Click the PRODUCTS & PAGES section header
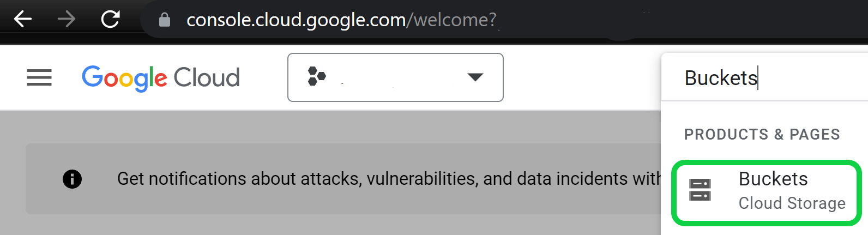 pos(762,135)
